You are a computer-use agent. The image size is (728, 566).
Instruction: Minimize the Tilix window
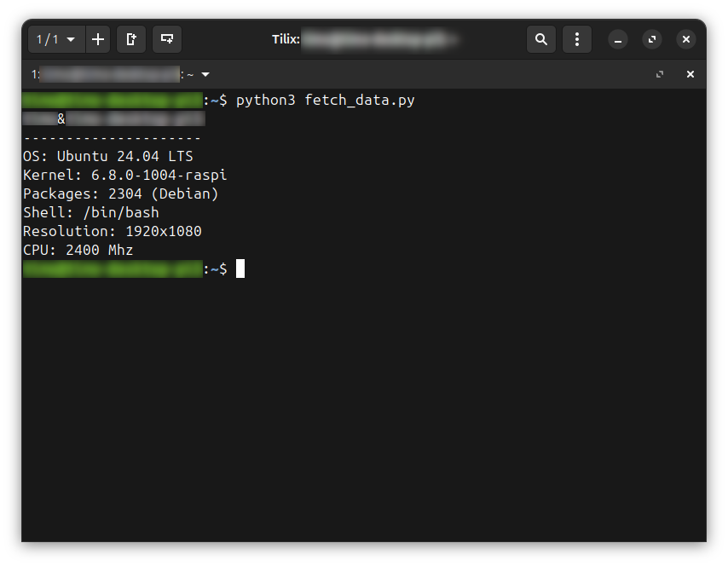[x=618, y=40]
